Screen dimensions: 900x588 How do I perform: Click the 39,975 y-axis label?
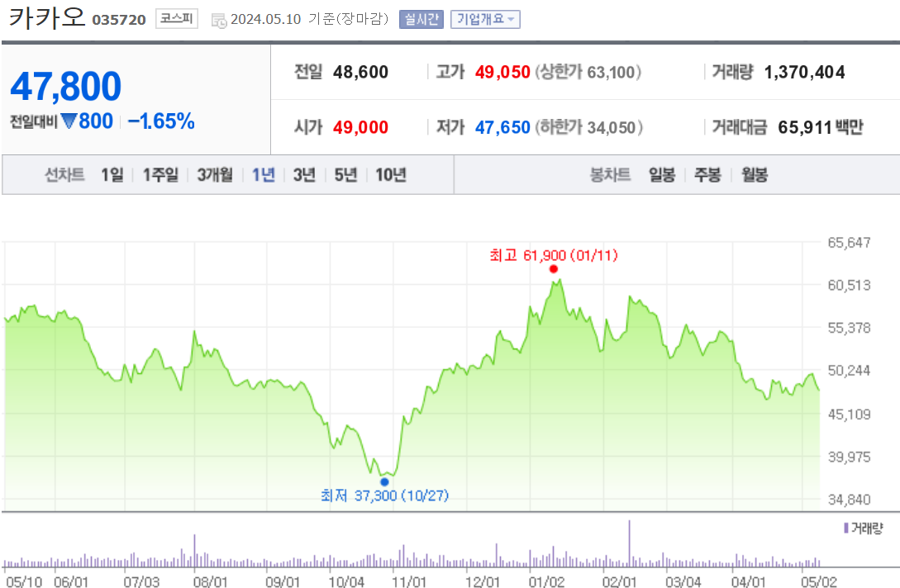tap(849, 458)
